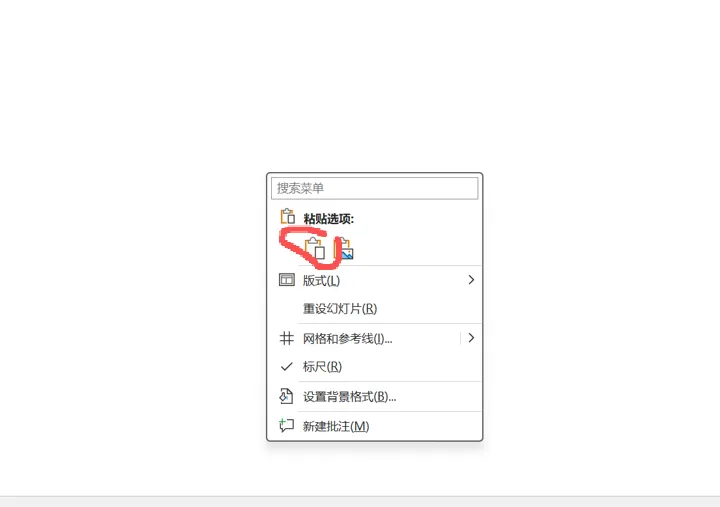The width and height of the screenshot is (720, 507).
Task: Click blank slide area to dismiss menu
Action: coord(138,138)
